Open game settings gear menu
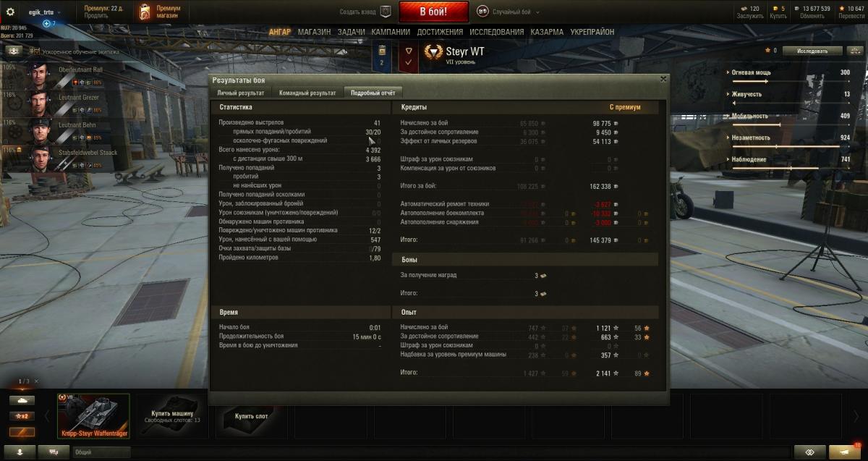The width and height of the screenshot is (868, 461). [10, 12]
